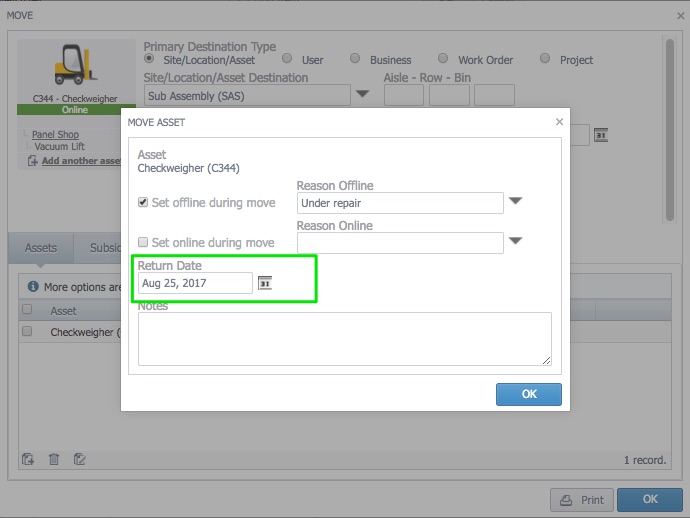Viewport: 690px width, 518px height.
Task: Click the add record icon below asset list
Action: [28, 459]
